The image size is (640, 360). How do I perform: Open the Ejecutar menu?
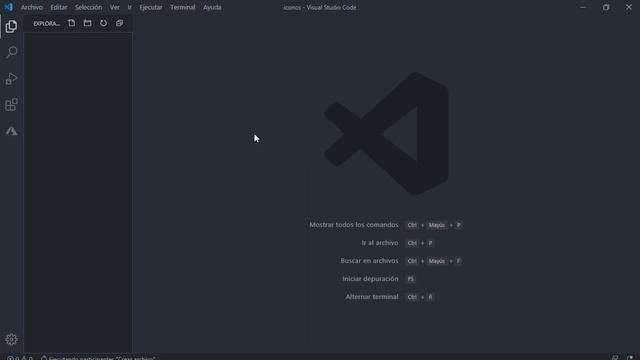[x=151, y=7]
